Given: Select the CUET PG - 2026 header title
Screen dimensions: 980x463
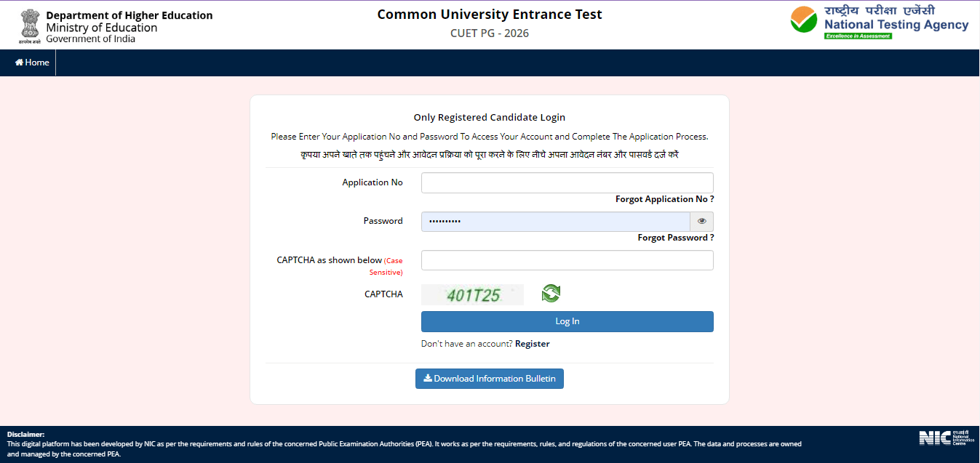Looking at the screenshot, I should coord(489,33).
